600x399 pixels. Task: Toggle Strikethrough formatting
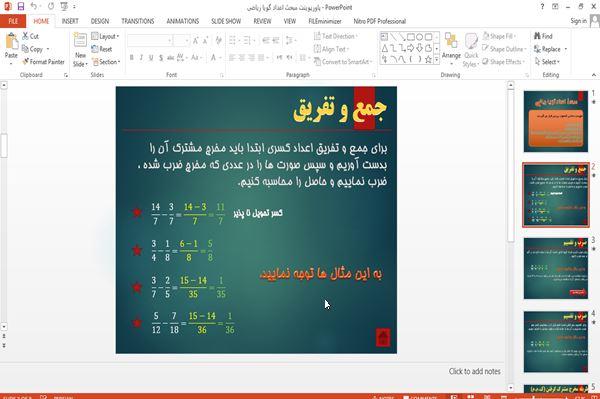pyautogui.click(x=170, y=58)
